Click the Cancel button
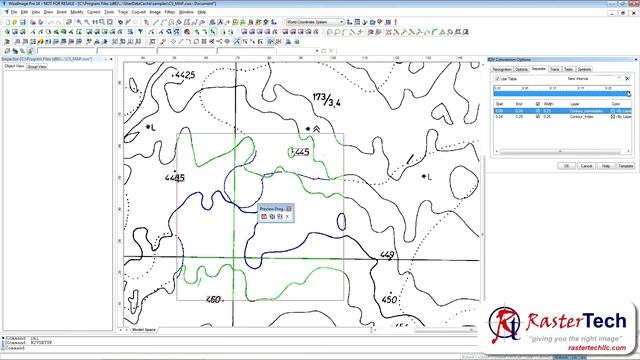The width and height of the screenshot is (640, 360). (587, 166)
